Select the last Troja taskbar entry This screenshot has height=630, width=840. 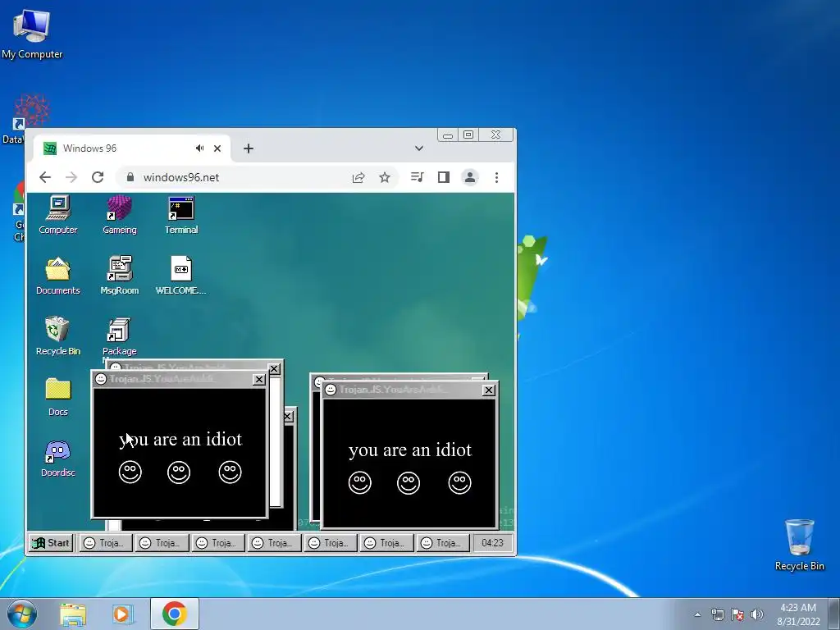(x=442, y=543)
